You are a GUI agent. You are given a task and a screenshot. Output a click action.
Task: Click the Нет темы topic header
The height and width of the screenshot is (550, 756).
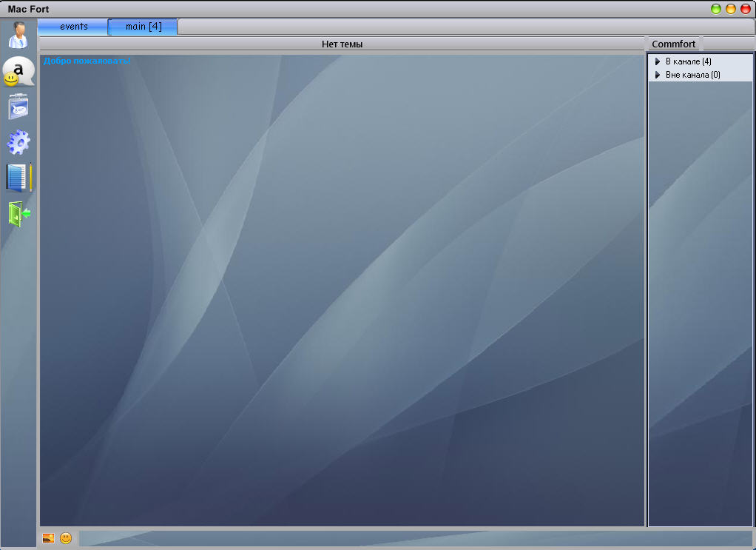point(342,44)
